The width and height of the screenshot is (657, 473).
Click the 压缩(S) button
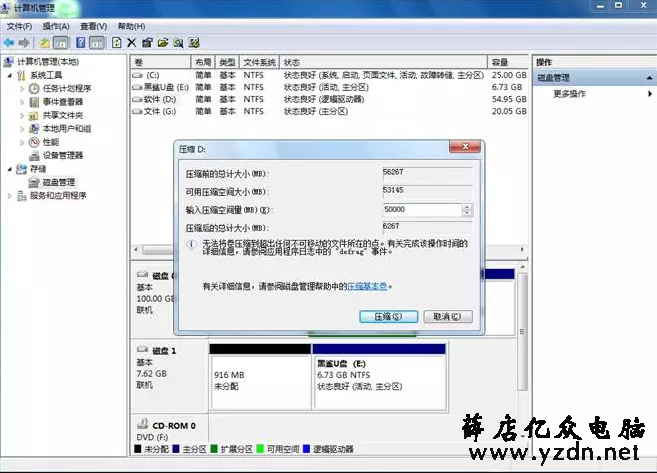click(x=388, y=316)
